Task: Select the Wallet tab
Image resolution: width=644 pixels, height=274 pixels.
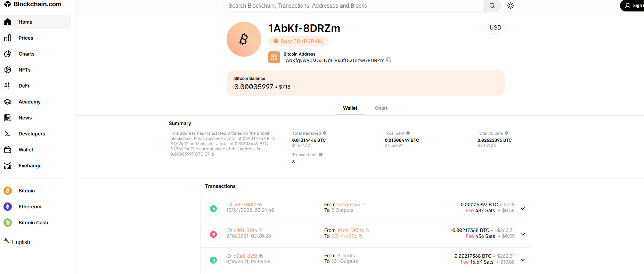Action: pos(350,108)
